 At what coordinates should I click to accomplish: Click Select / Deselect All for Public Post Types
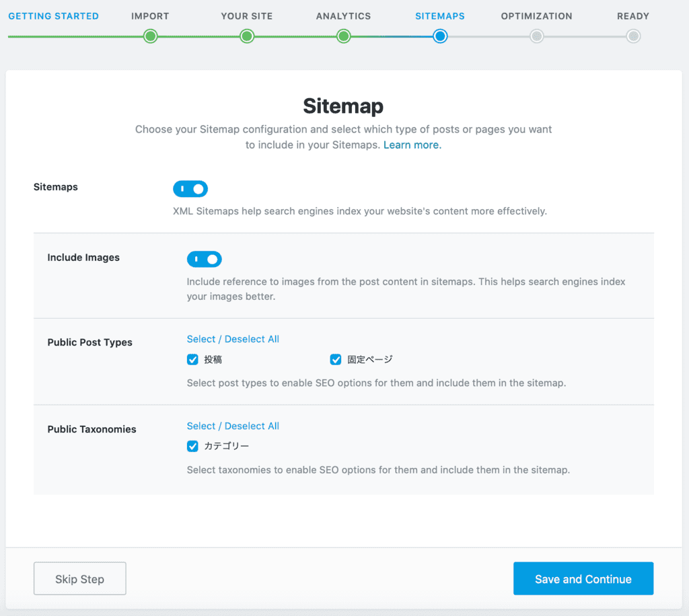(x=233, y=339)
